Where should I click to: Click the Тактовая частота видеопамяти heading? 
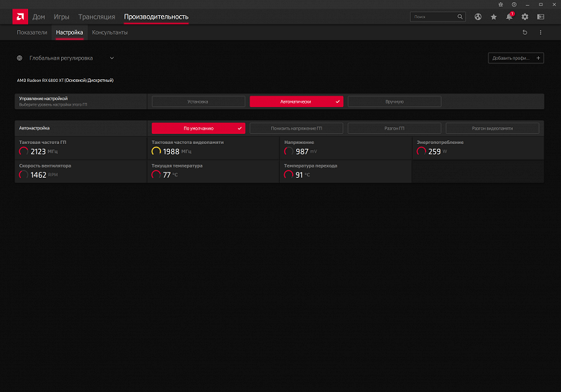click(x=188, y=142)
